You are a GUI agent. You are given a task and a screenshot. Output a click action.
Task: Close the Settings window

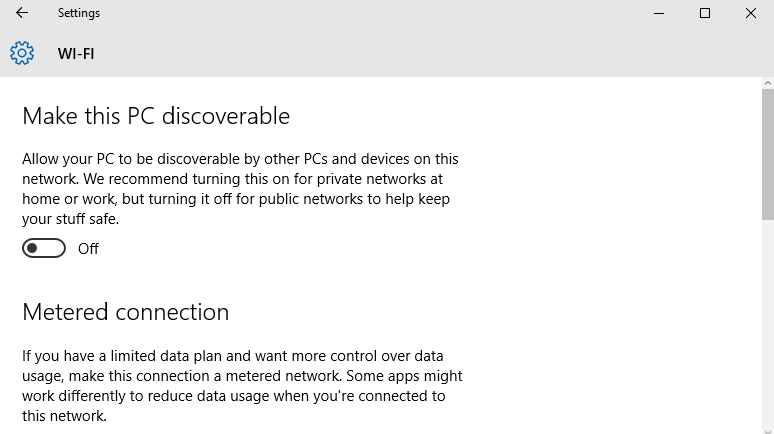point(751,13)
